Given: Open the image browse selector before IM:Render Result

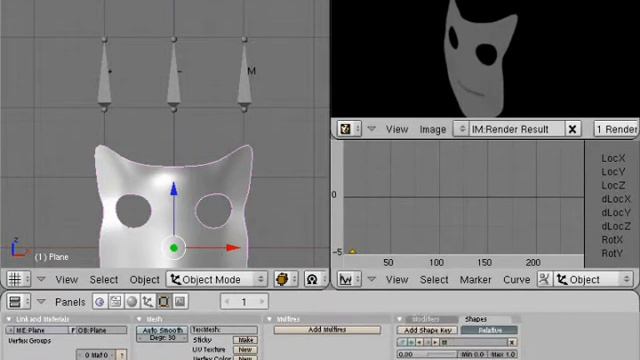Looking at the screenshot, I should 462,129.
